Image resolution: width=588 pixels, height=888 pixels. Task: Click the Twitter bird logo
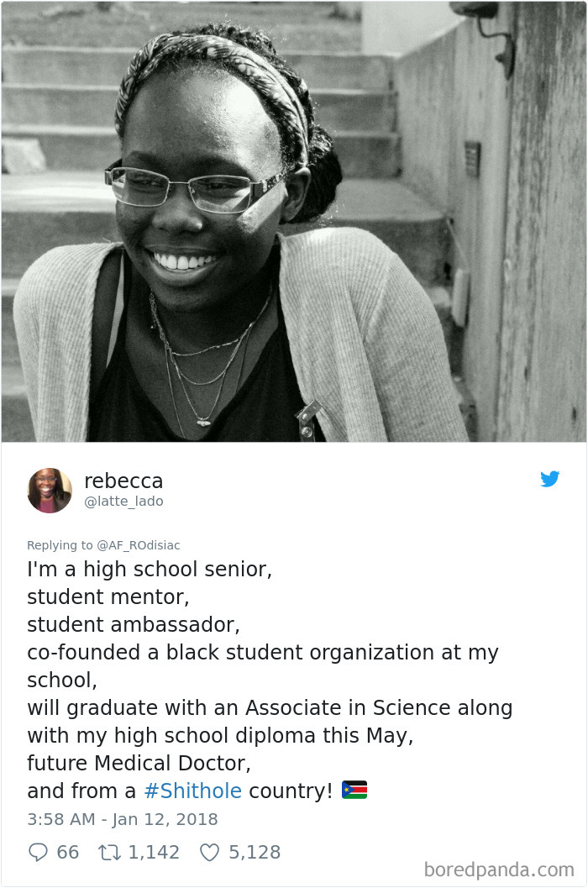[550, 480]
